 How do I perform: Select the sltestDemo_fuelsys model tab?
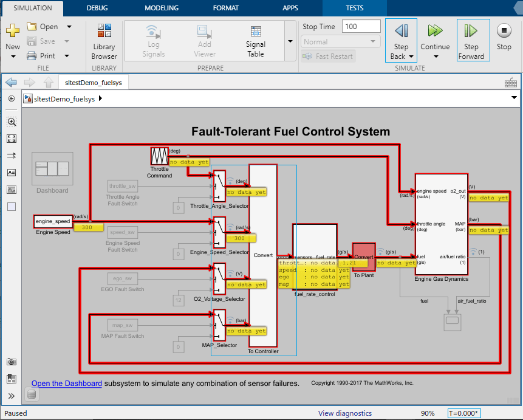point(94,83)
